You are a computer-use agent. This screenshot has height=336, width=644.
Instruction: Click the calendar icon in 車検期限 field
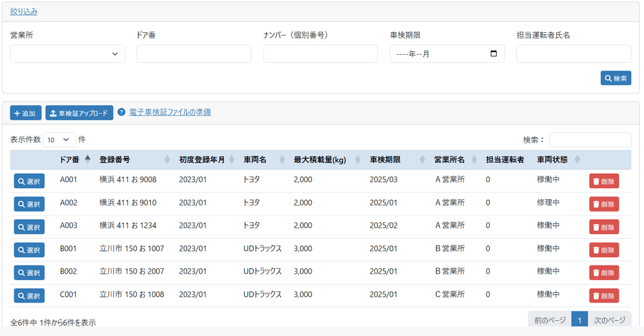493,54
